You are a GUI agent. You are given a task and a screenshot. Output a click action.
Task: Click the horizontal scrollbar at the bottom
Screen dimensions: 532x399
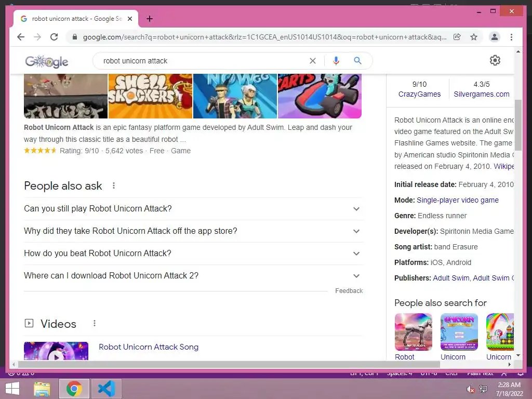(x=229, y=364)
